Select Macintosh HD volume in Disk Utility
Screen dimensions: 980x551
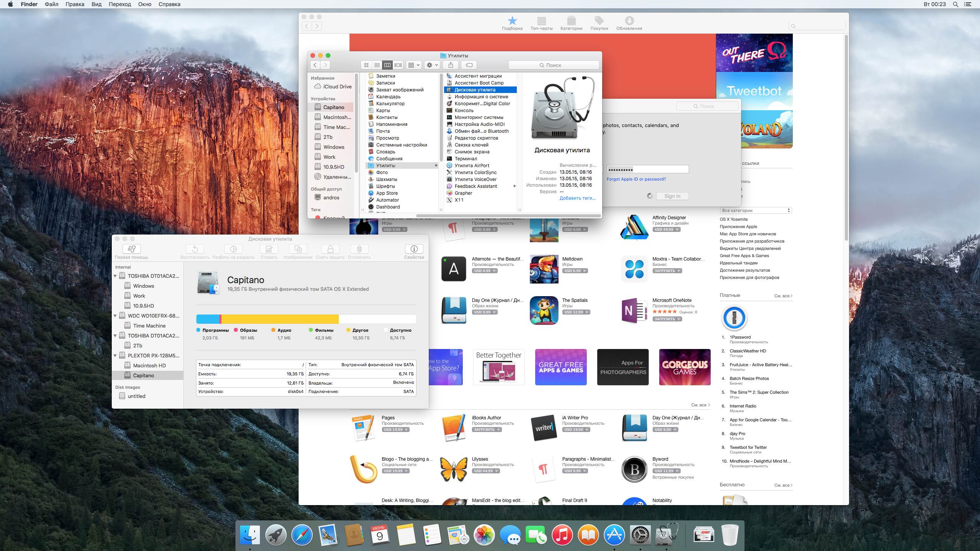[149, 365]
